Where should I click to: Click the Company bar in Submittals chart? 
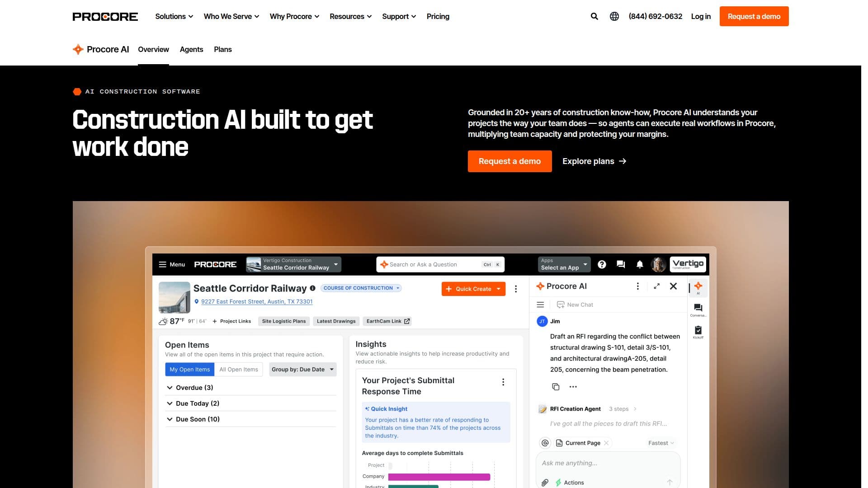coord(439,477)
